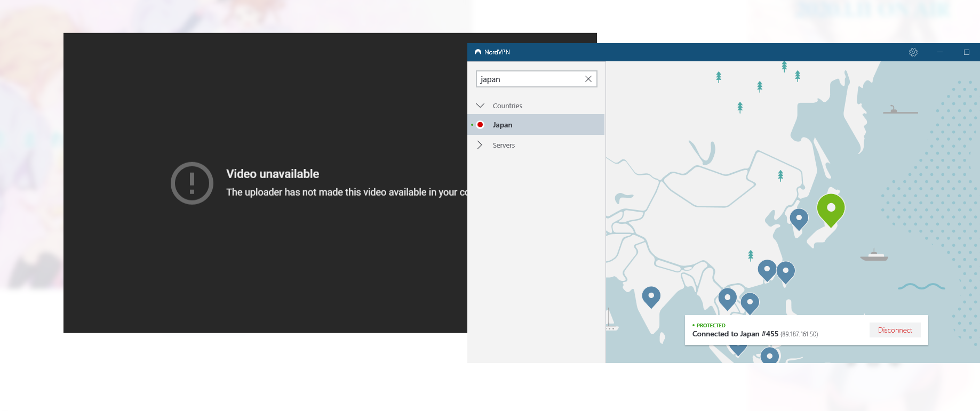Clear the japan search text
This screenshot has height=411, width=980.
588,79
